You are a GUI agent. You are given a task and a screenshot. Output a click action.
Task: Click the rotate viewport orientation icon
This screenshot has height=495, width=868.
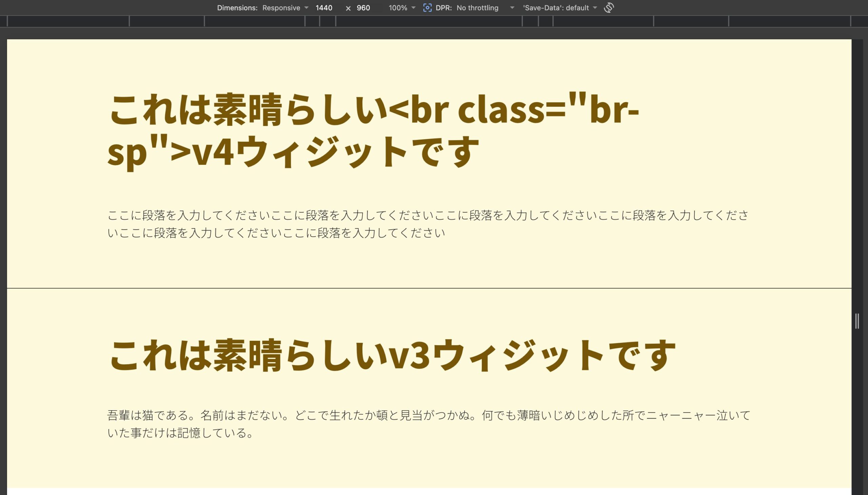[608, 7]
